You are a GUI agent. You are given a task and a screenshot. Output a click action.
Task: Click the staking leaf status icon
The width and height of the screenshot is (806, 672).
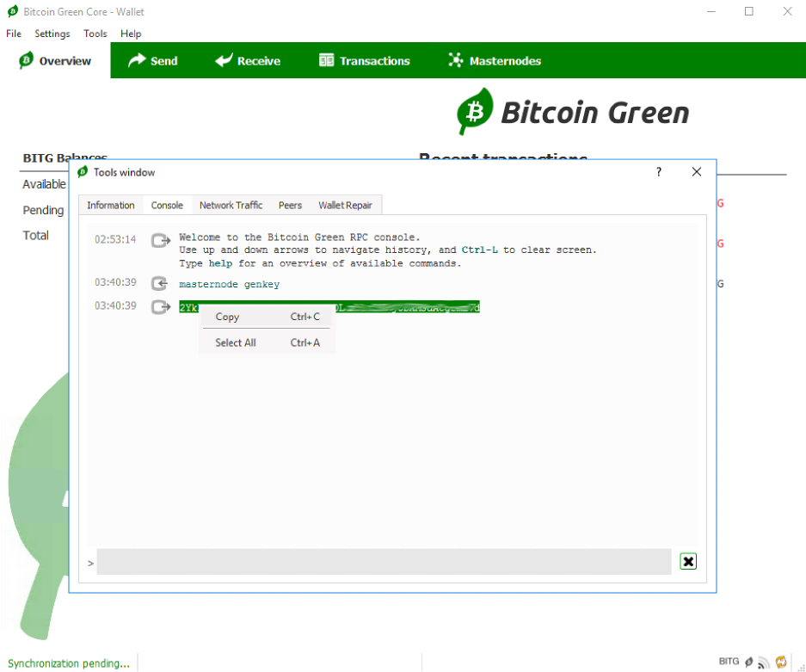coord(749,663)
